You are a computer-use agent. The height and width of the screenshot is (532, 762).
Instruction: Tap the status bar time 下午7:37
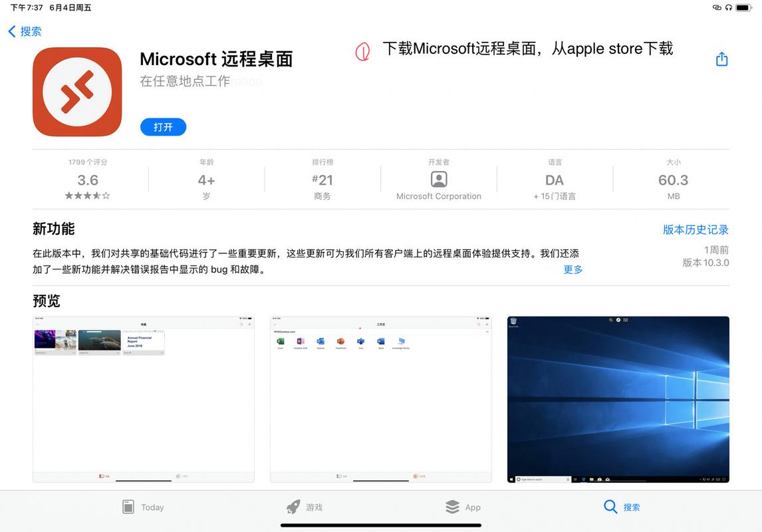pyautogui.click(x=27, y=7)
